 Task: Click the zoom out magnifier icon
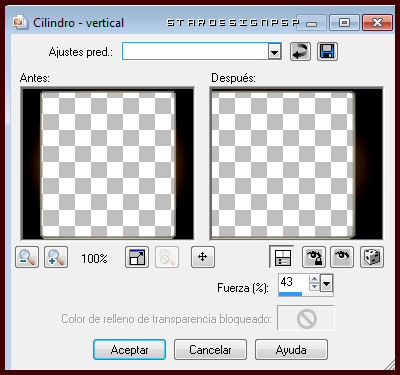(27, 257)
